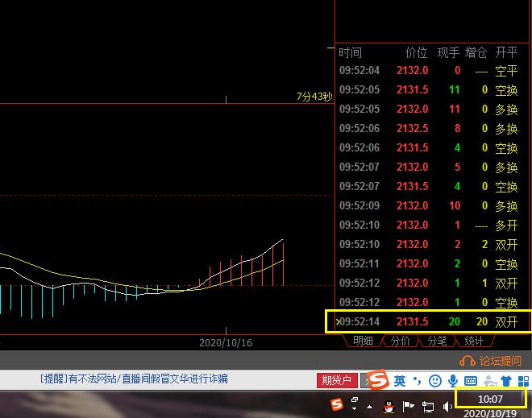Open Sogou account person icon
532x418 pixels.
[489, 381]
